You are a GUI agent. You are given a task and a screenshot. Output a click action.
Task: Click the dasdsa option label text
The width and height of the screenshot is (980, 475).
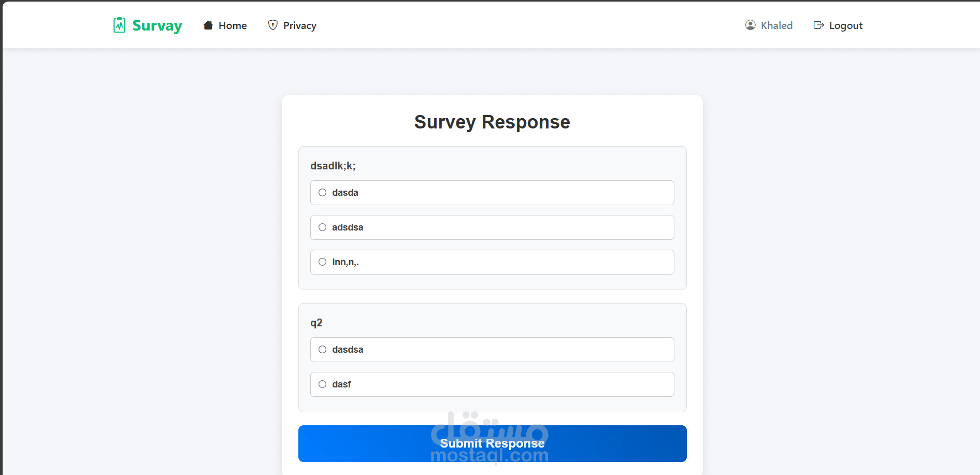[348, 350]
